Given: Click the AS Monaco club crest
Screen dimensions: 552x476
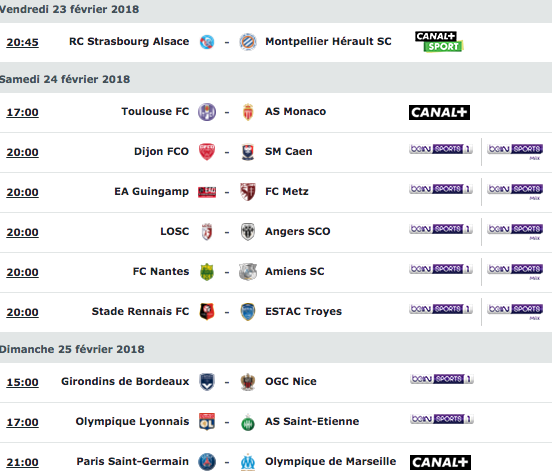Looking at the screenshot, I should click(x=248, y=112).
